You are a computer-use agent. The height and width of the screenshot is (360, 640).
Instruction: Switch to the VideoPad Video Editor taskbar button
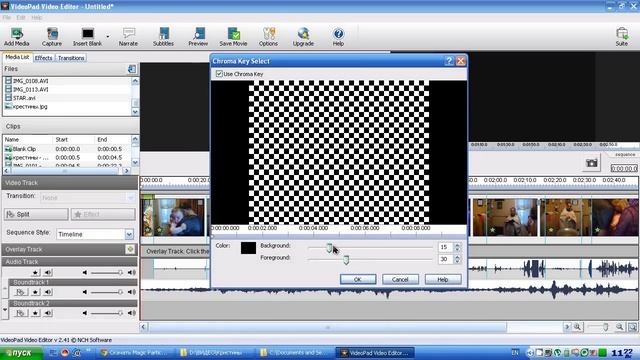[x=375, y=353]
